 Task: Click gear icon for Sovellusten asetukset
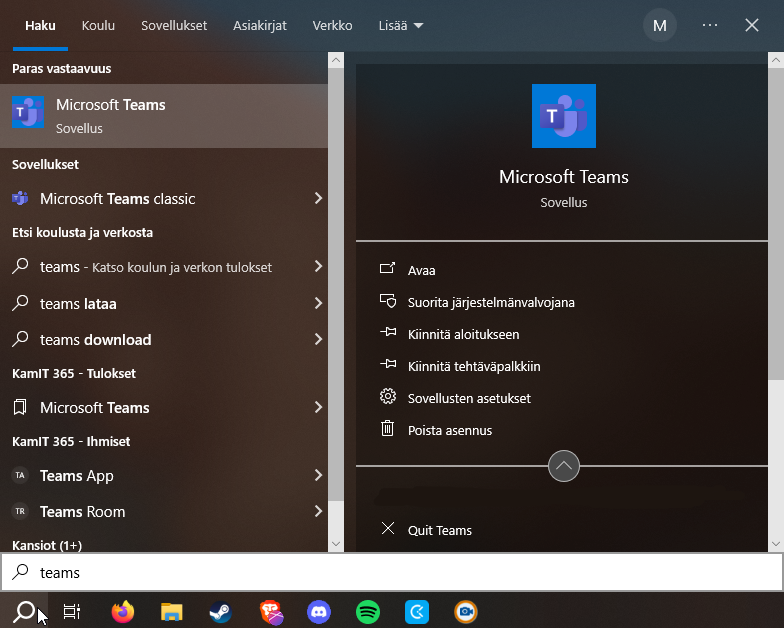388,396
